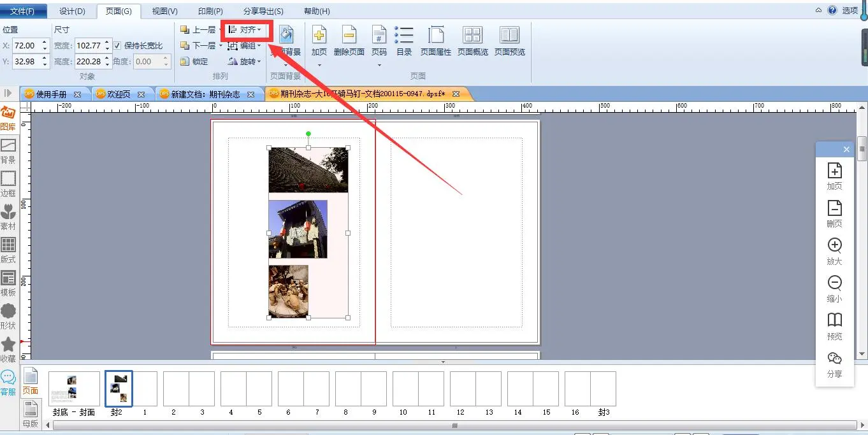Close the floating tools panel
This screenshot has height=435, width=868.
(846, 150)
